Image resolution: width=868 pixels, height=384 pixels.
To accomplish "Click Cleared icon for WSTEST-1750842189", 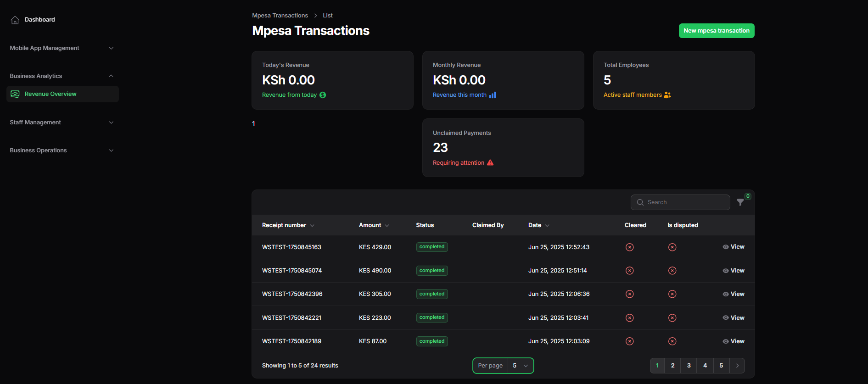I will click(x=630, y=341).
